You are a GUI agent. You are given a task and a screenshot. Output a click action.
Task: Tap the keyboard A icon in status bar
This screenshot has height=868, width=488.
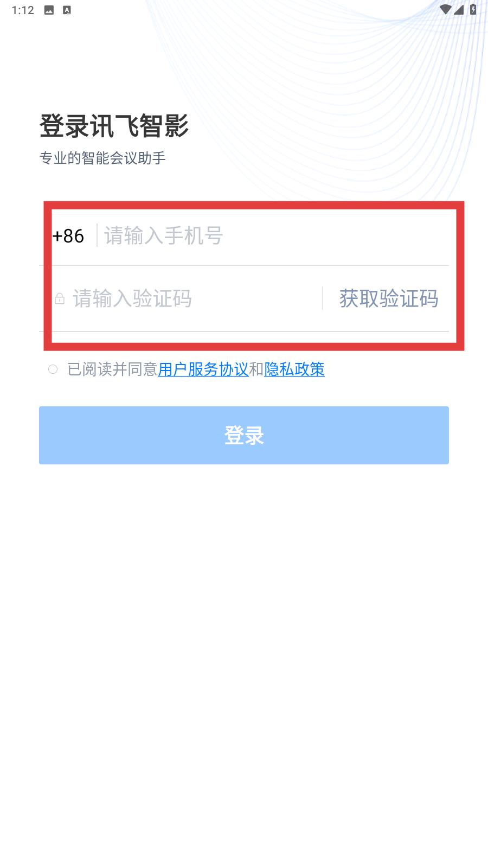[x=67, y=10]
